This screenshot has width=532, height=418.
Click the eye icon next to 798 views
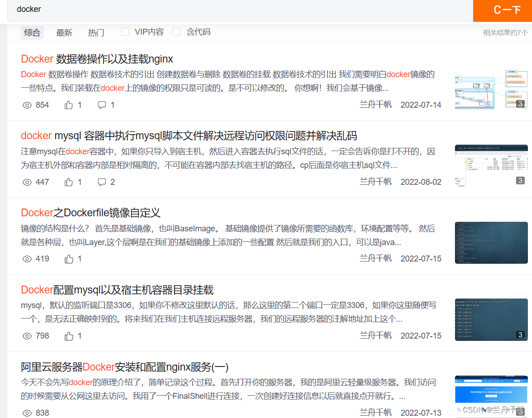(27, 336)
